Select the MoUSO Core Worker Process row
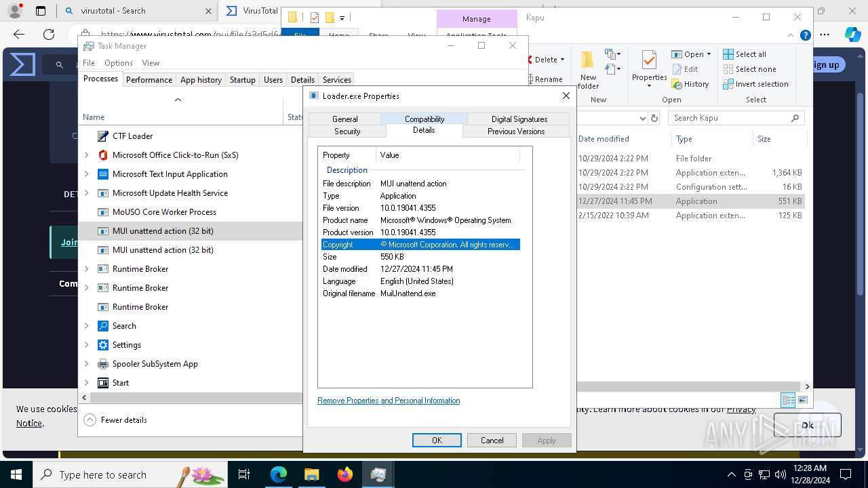The width and height of the screenshot is (868, 488). [190, 212]
